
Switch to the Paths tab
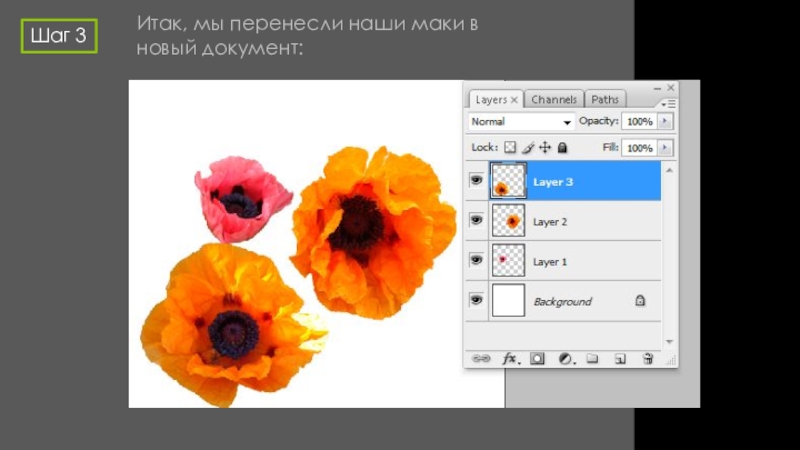605,100
